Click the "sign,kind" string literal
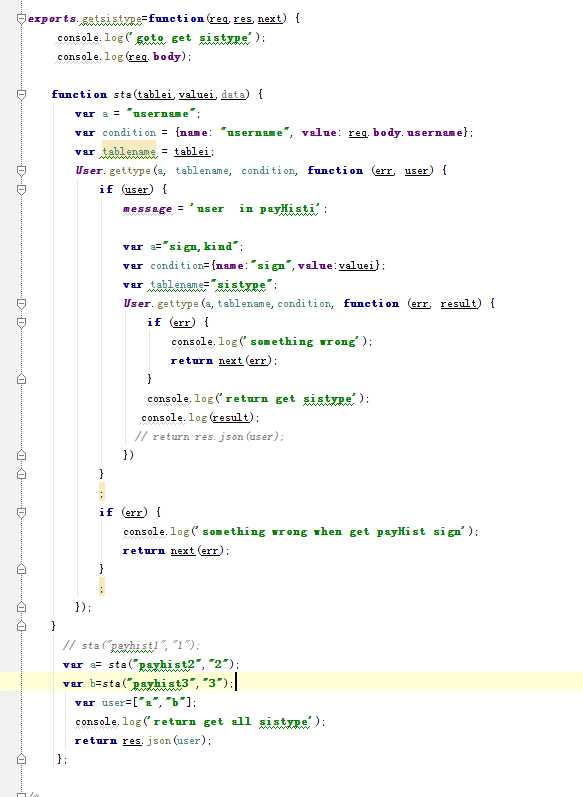This screenshot has width=583, height=797. (x=201, y=247)
